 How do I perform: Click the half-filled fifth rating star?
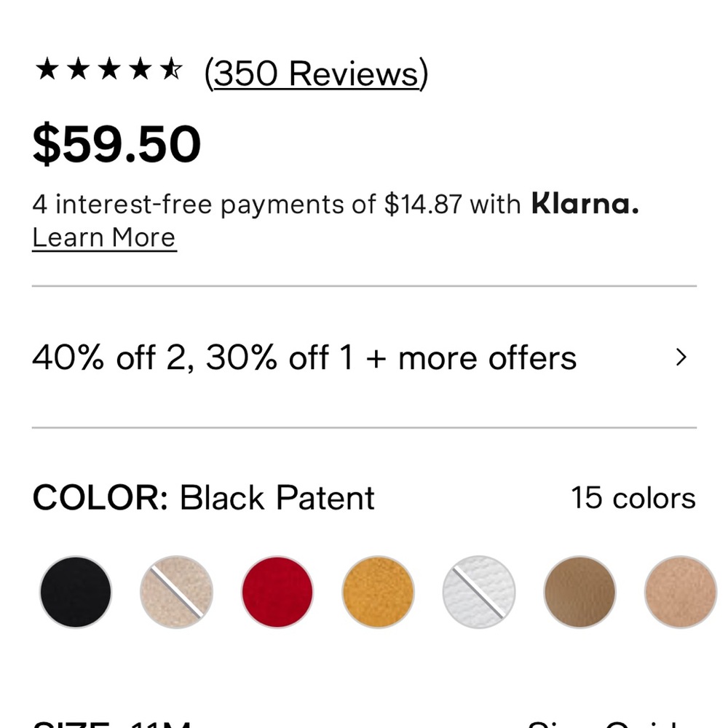[172, 71]
